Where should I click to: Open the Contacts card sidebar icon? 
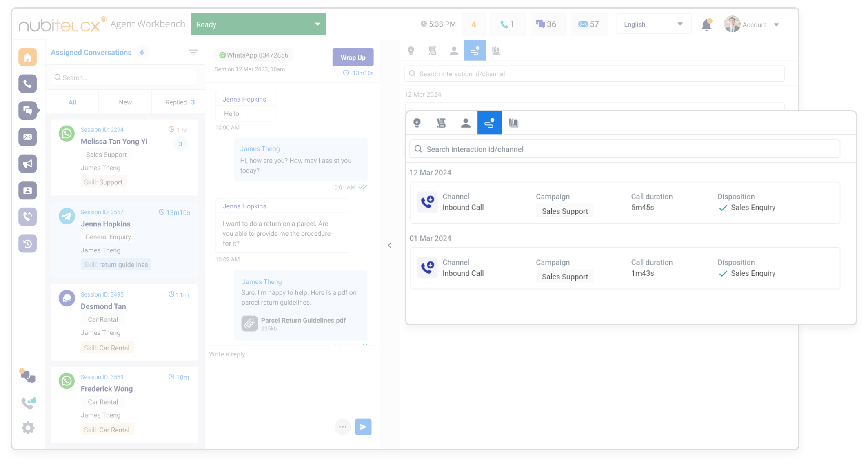(27, 190)
